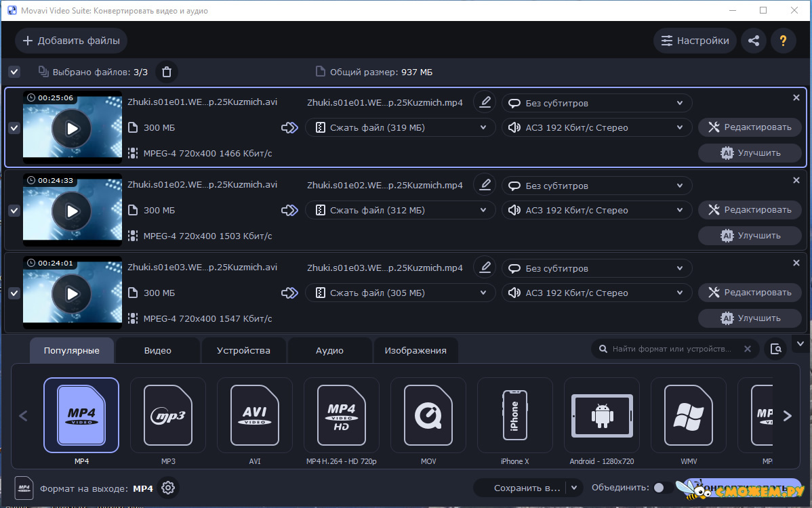Switch to Устройства tab
Viewport: 812px width, 508px height.
[x=243, y=351]
